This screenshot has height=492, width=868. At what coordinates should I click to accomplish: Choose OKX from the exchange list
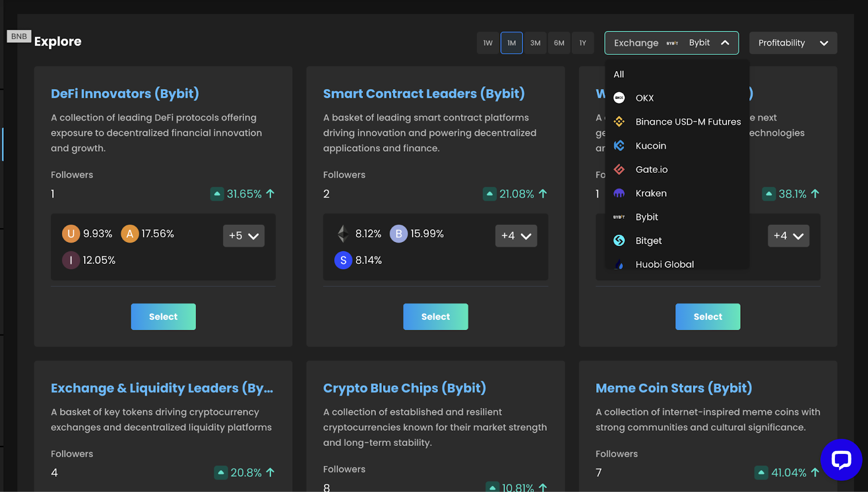(677, 98)
